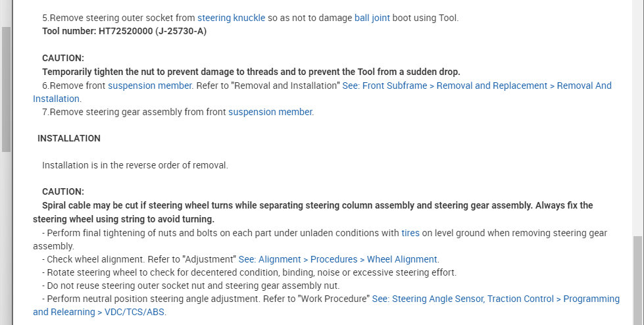
Task: Click the 'Installation is in the reverse order' sentence
Action: (135, 165)
